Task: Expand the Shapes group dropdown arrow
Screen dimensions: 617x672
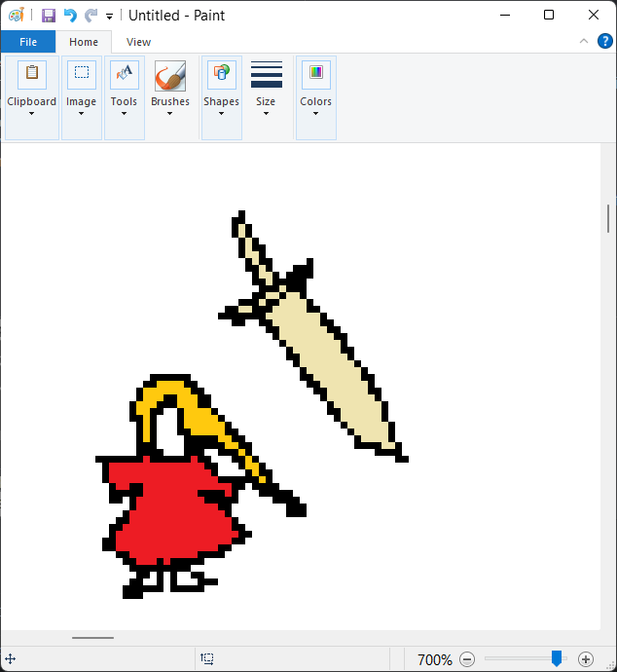Action: (x=221, y=114)
